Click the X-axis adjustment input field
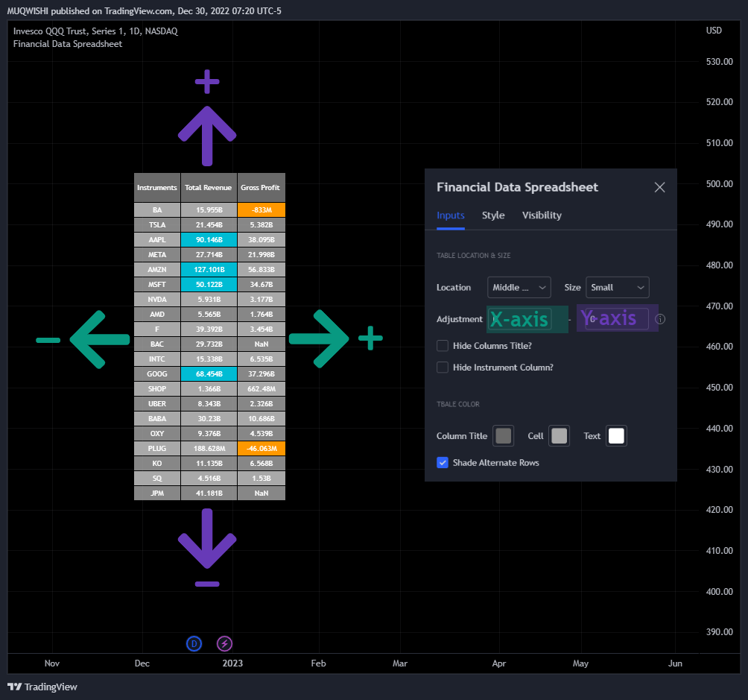Image resolution: width=748 pixels, height=700 pixels. click(520, 319)
